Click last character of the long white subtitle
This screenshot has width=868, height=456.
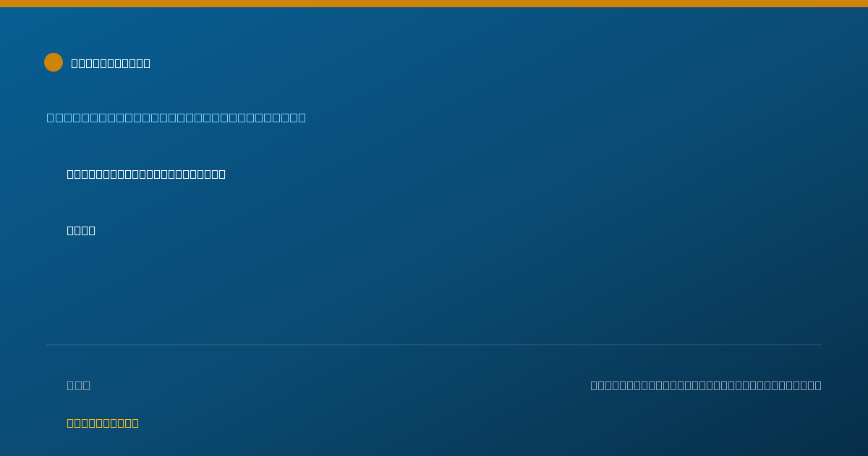click(222, 174)
